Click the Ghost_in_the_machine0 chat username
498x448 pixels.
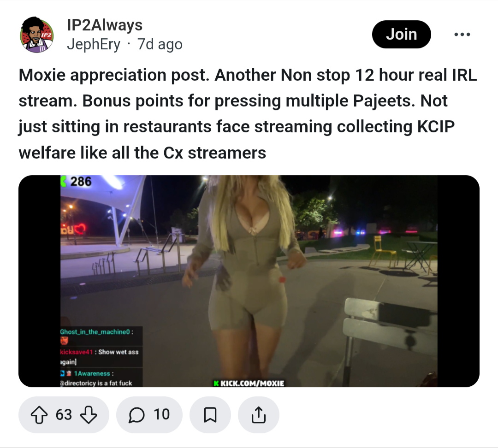[x=95, y=332]
